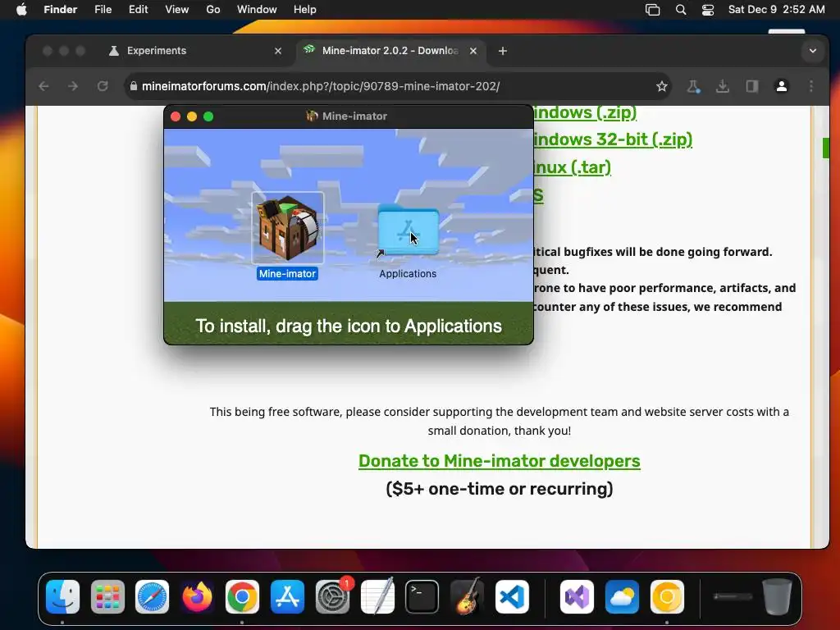Viewport: 840px width, 630px height.
Task: Open the Window menu
Action: 257,10
